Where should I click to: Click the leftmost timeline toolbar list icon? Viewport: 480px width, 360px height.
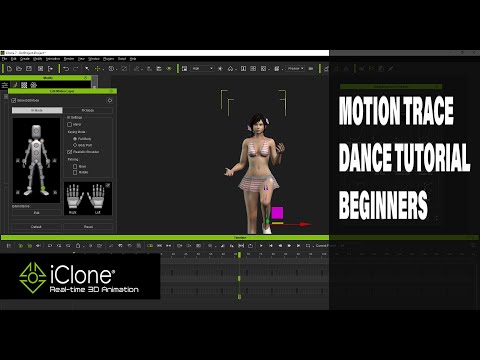(x=9, y=246)
